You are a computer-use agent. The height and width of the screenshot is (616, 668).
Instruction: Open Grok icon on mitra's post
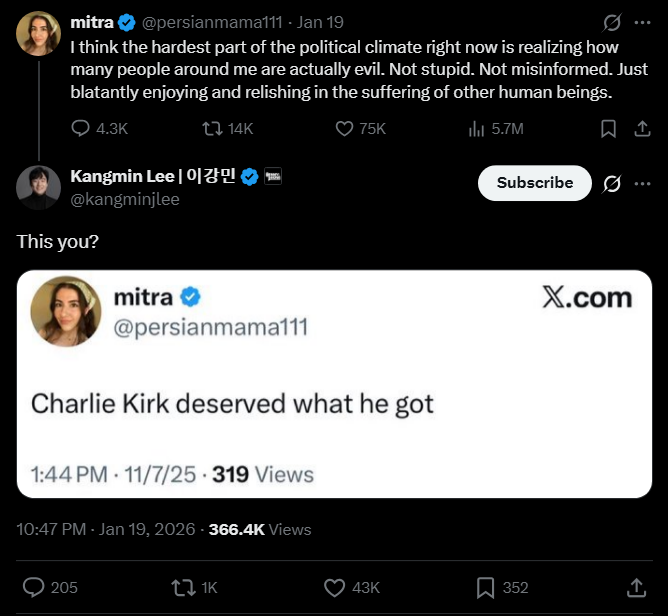pos(612,20)
